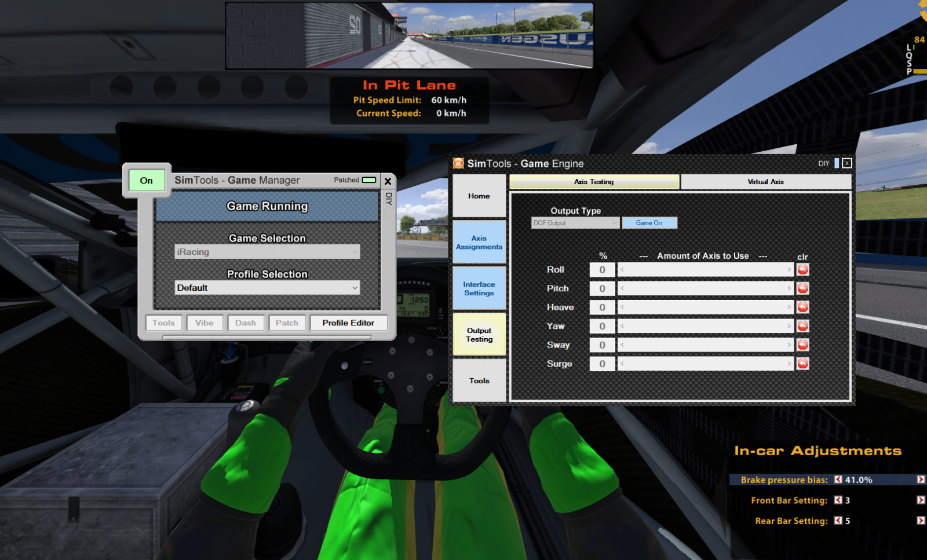This screenshot has height=560, width=927.
Task: Close the SimTools Game Engine window
Action: tap(847, 163)
